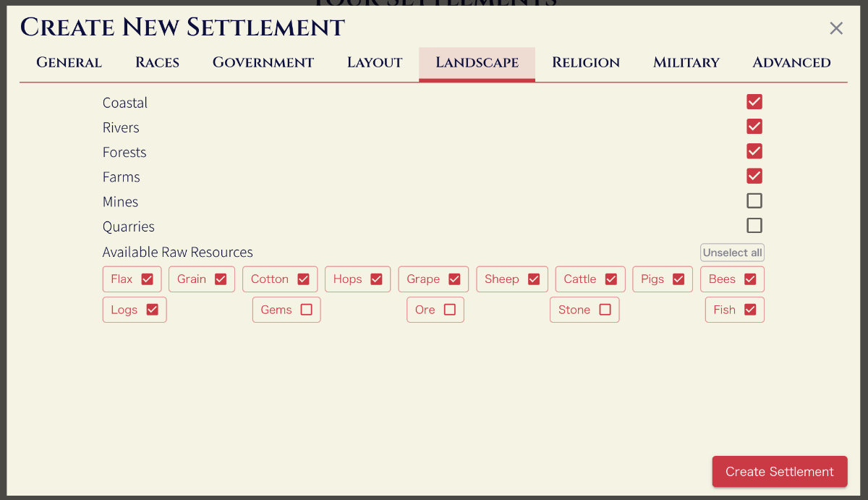Enable the Gems resource checkbox
Screen dimensions: 868x500
(x=306, y=310)
